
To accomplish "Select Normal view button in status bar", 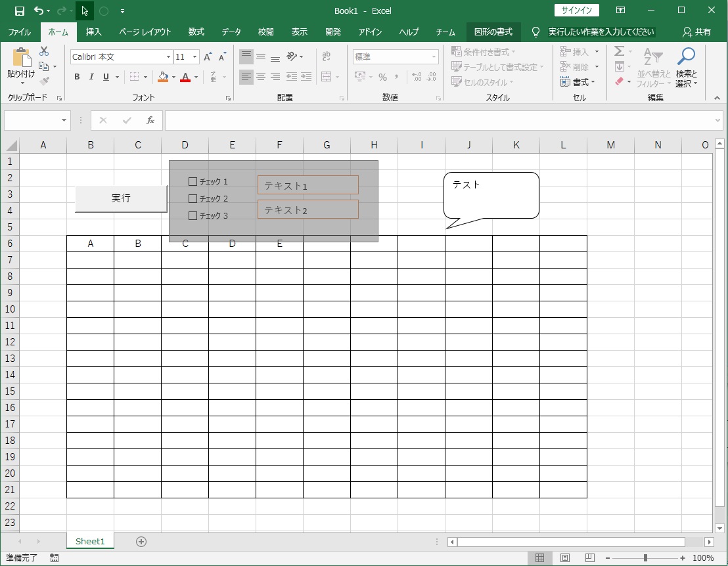I will 540,557.
